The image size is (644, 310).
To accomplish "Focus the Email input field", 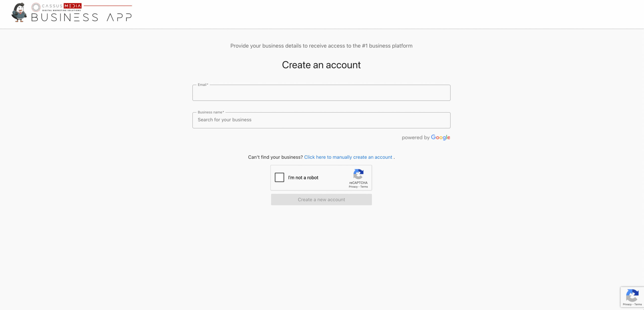I will [321, 93].
